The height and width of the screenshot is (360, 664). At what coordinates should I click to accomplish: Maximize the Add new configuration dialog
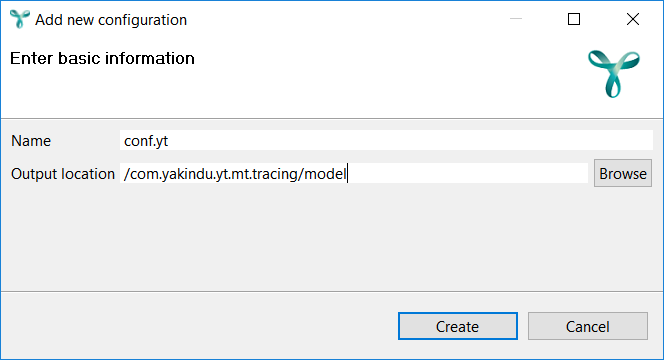[574, 19]
